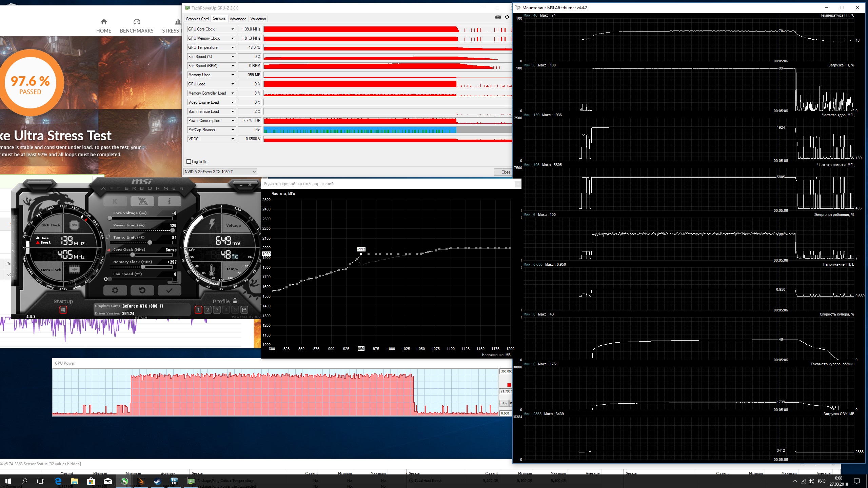This screenshot has width=868, height=488.
Task: Refresh GPU-Z sensors with refresh icon
Action: (507, 17)
